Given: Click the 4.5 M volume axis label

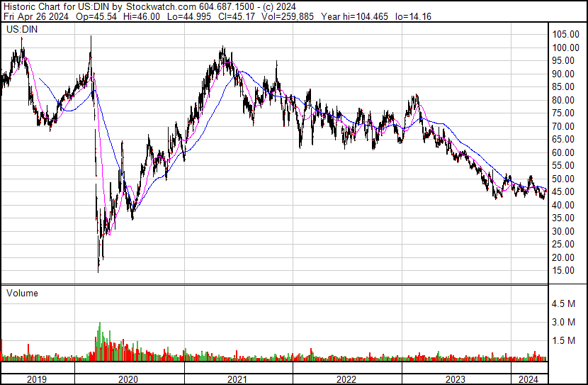Looking at the screenshot, I should [x=563, y=303].
